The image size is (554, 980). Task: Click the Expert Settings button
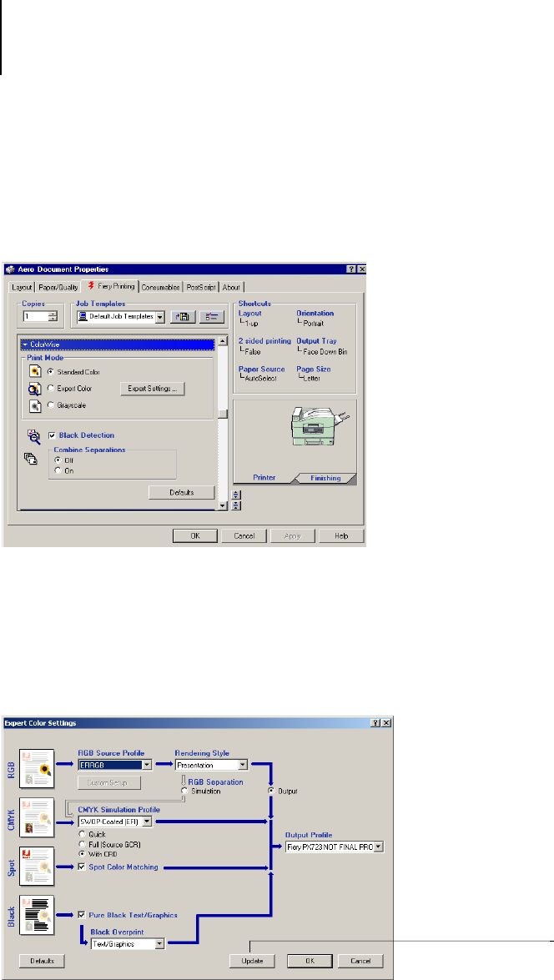tap(153, 389)
